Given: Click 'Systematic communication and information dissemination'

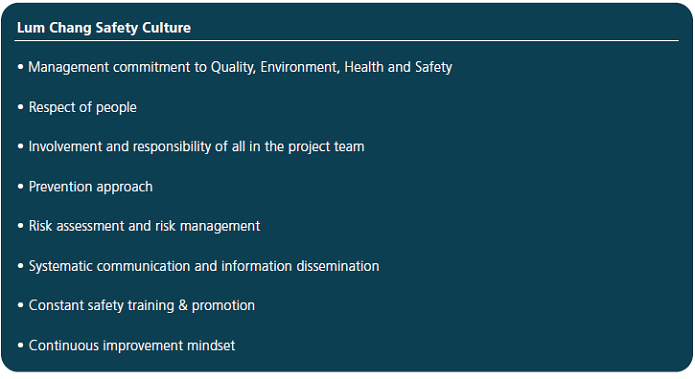Looking at the screenshot, I should click(x=204, y=266).
